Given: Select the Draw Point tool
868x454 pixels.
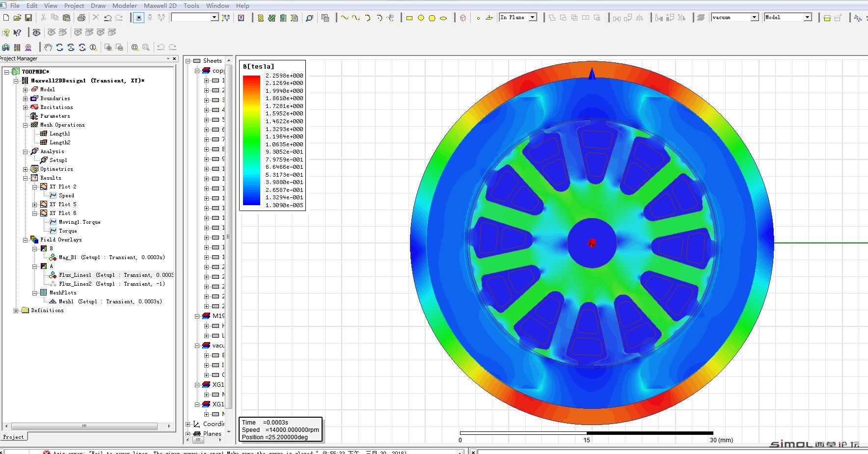Looking at the screenshot, I should [x=478, y=18].
